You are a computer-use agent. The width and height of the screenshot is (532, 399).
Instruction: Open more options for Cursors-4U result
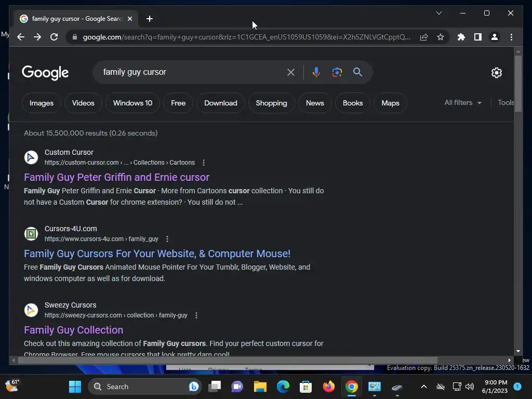click(x=167, y=239)
